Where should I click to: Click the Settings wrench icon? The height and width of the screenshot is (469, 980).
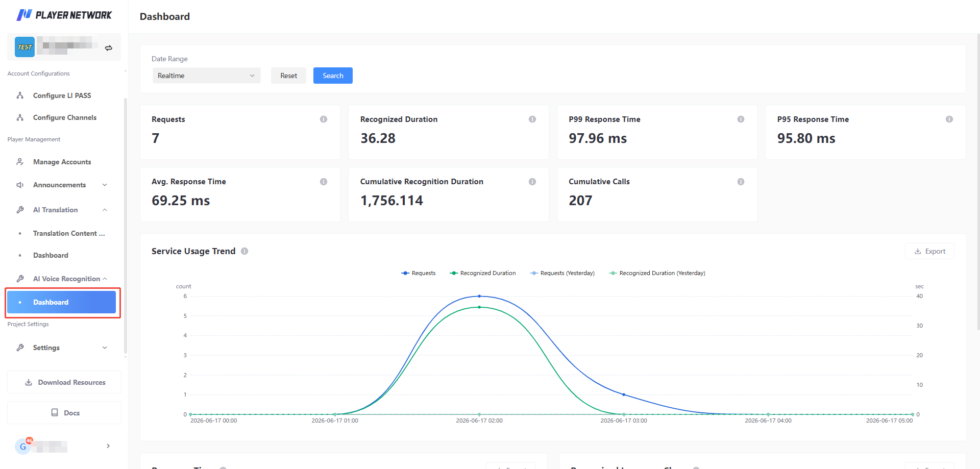pyautogui.click(x=20, y=348)
